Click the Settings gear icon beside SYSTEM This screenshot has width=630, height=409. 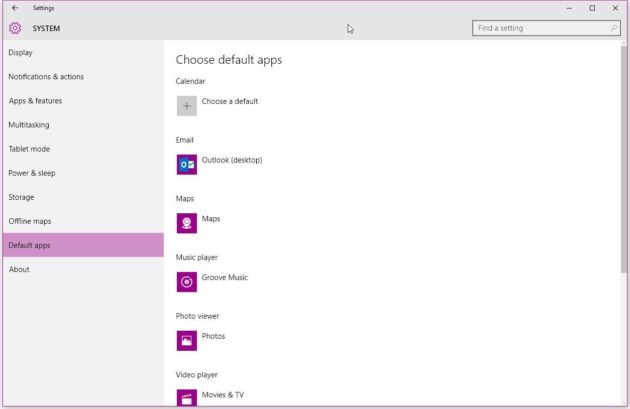pyautogui.click(x=15, y=28)
